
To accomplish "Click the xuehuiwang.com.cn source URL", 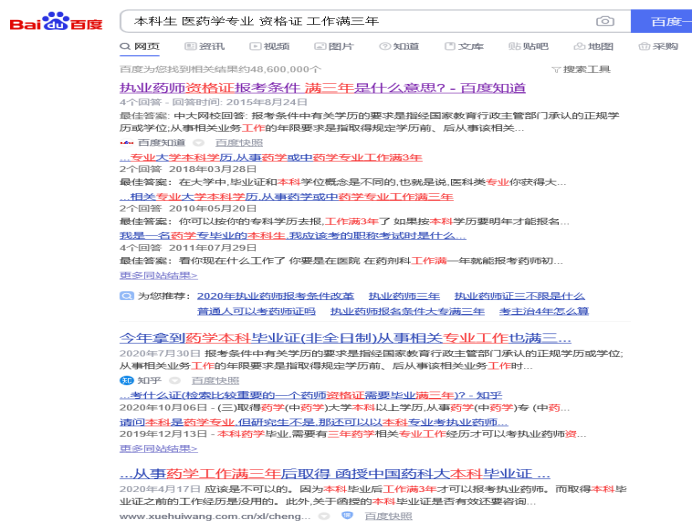I will [x=215, y=516].
